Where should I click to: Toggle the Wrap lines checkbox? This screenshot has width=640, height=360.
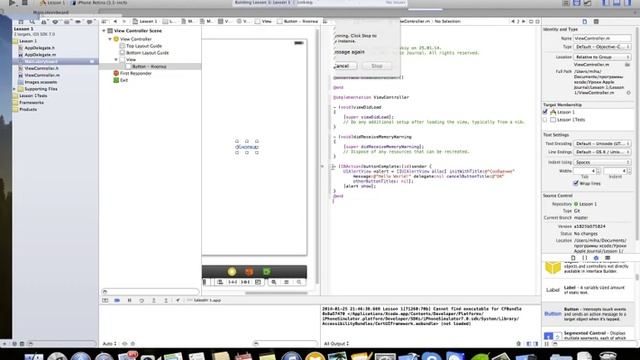[576, 183]
